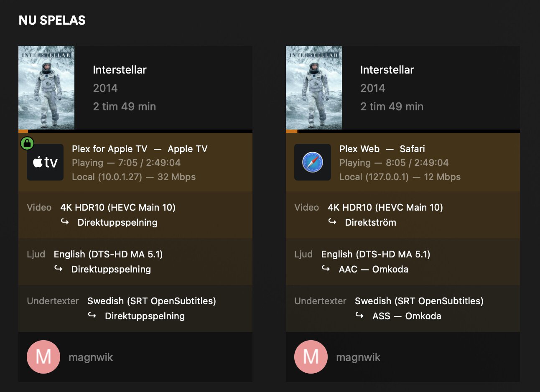540x392 pixels.
Task: Click the right magnwik user avatar
Action: (x=311, y=357)
